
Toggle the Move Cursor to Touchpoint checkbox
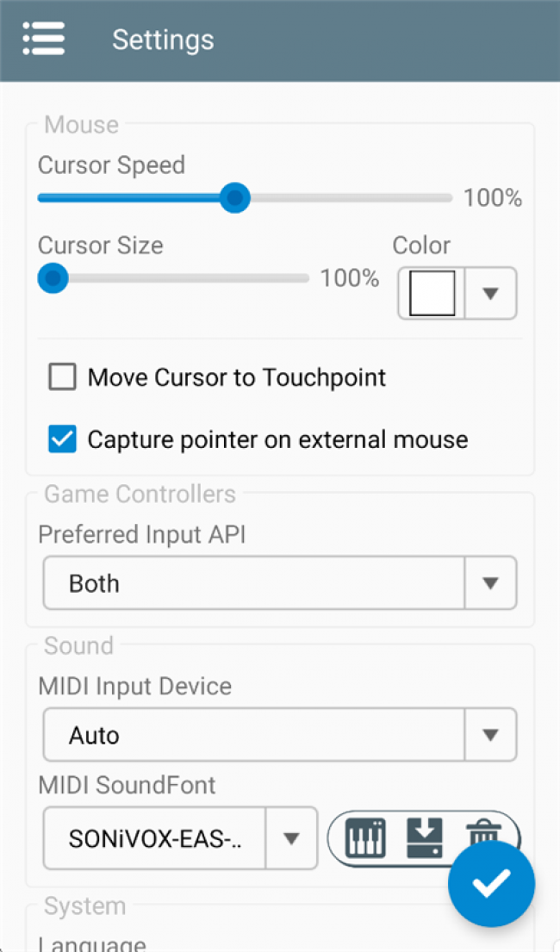62,377
